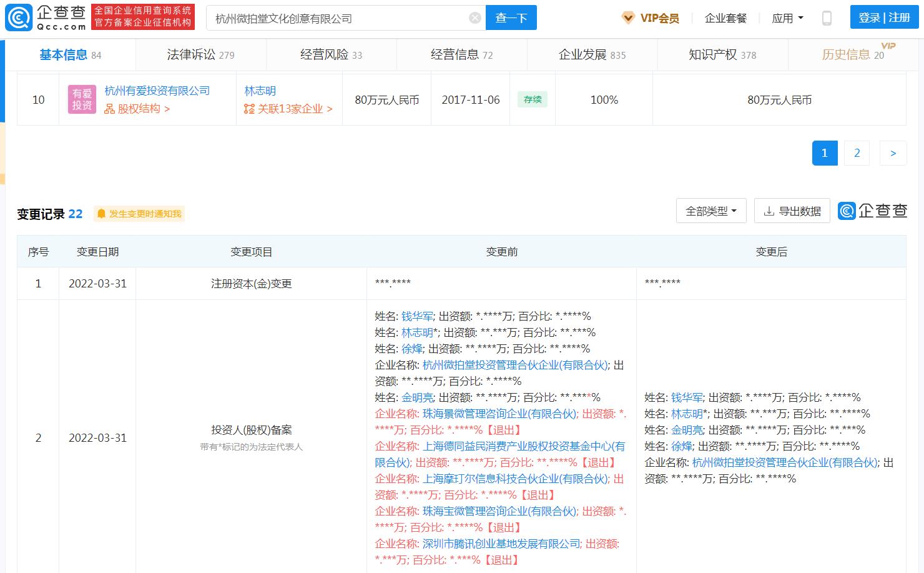This screenshot has height=573, width=924.
Task: Switch to the 知识产权 tab
Action: tap(722, 55)
